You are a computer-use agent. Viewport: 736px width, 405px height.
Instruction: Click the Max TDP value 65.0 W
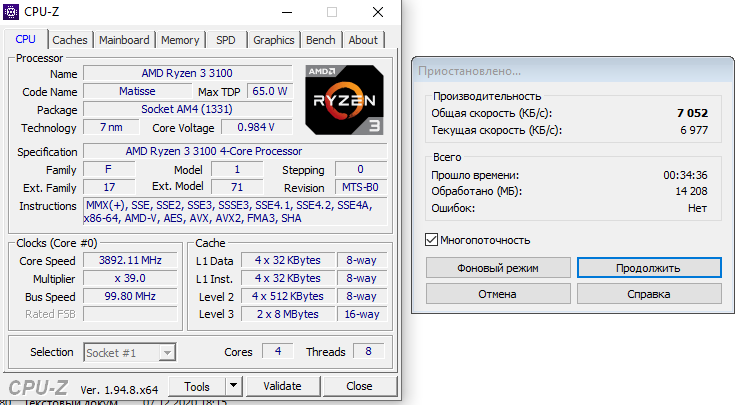[269, 91]
